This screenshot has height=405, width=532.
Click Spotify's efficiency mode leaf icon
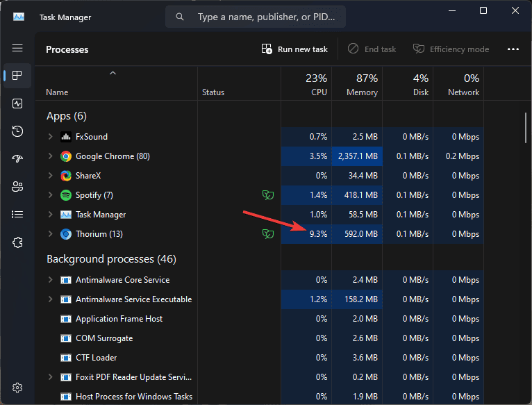click(x=267, y=195)
